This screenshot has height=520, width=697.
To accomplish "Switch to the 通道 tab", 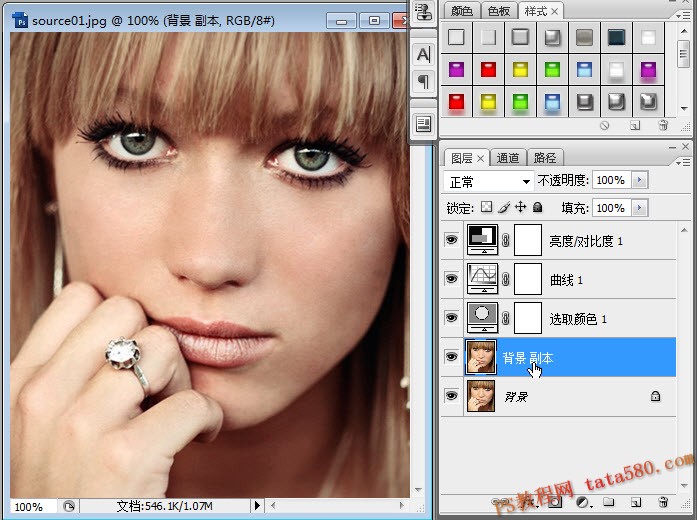I will [508, 158].
